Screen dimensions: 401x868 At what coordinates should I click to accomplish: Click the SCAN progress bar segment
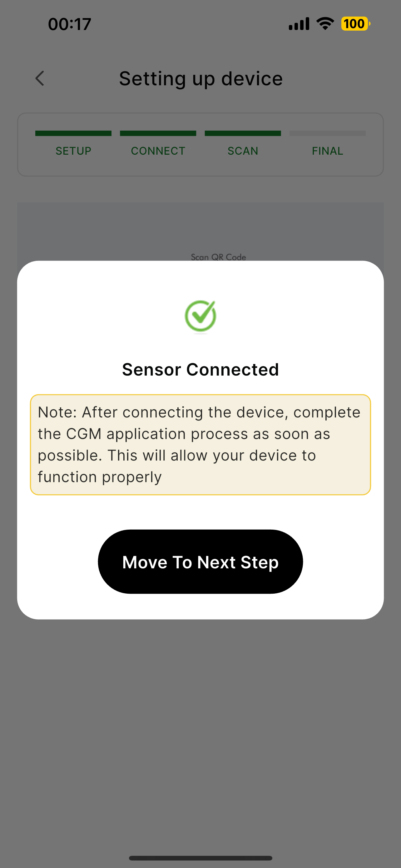[243, 133]
